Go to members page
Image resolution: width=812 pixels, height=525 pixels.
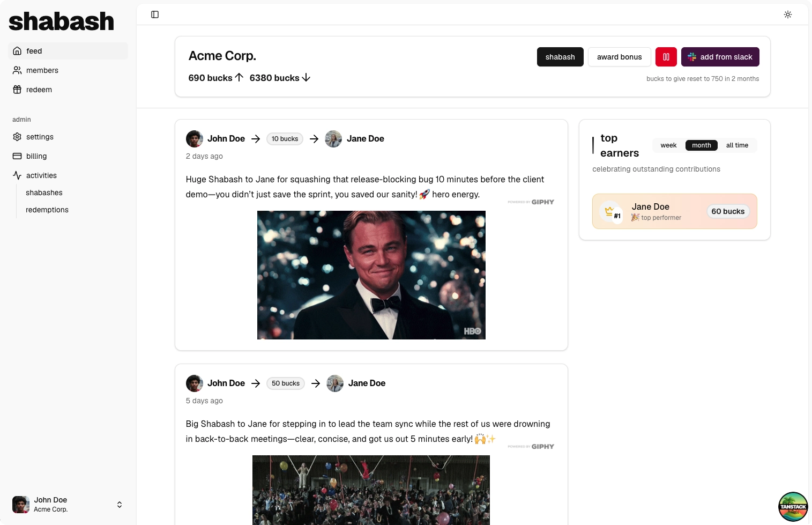(x=68, y=70)
